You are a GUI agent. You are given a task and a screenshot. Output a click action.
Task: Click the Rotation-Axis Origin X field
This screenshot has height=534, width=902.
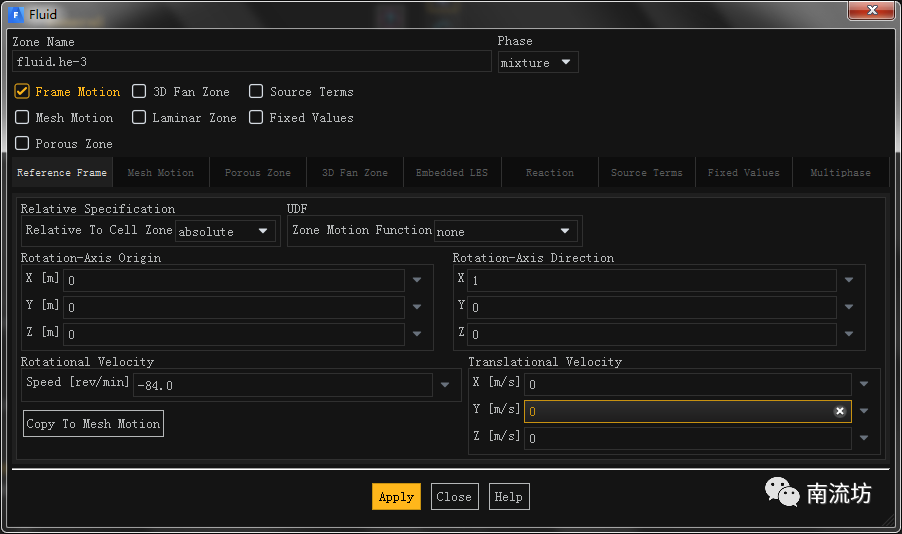click(x=234, y=281)
